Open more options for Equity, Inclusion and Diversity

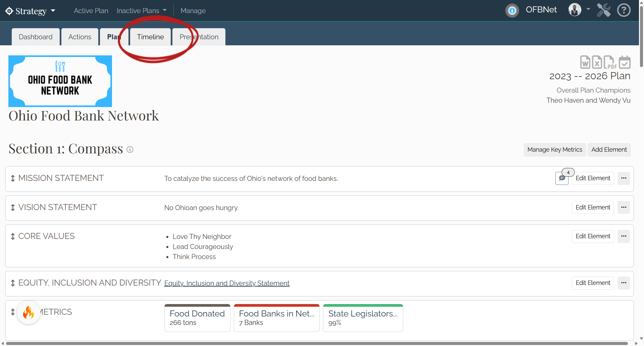[624, 283]
